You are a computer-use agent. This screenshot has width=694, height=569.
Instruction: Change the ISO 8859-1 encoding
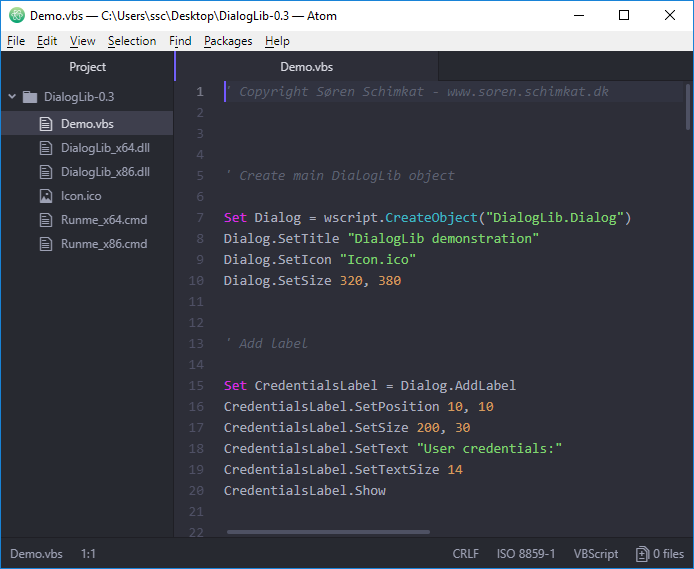pyautogui.click(x=525, y=554)
